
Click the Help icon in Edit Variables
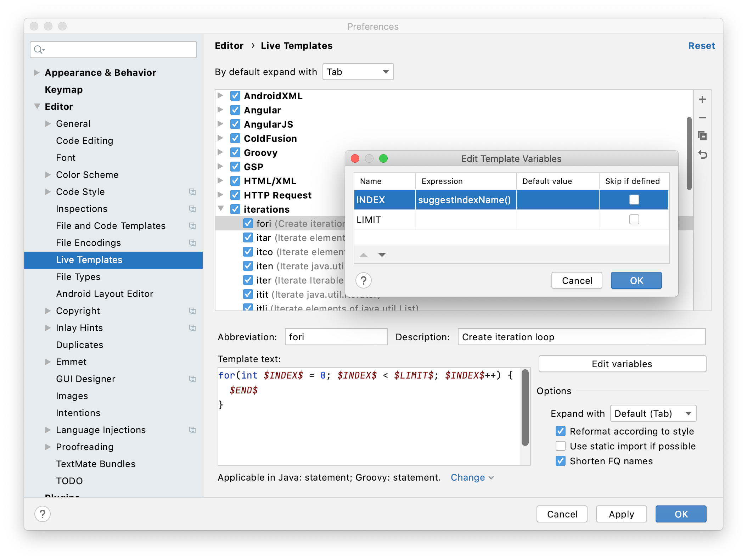pyautogui.click(x=364, y=280)
